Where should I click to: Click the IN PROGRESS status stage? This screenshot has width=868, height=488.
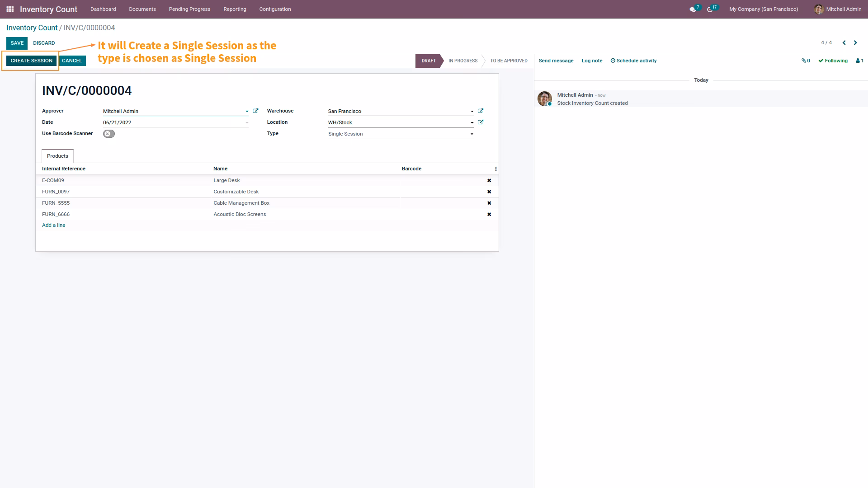click(x=463, y=61)
